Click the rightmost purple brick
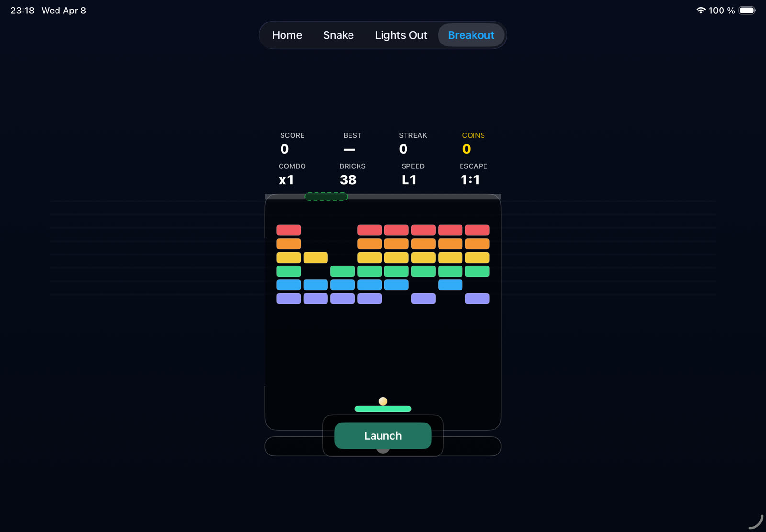Image resolution: width=766 pixels, height=532 pixels. tap(477, 299)
